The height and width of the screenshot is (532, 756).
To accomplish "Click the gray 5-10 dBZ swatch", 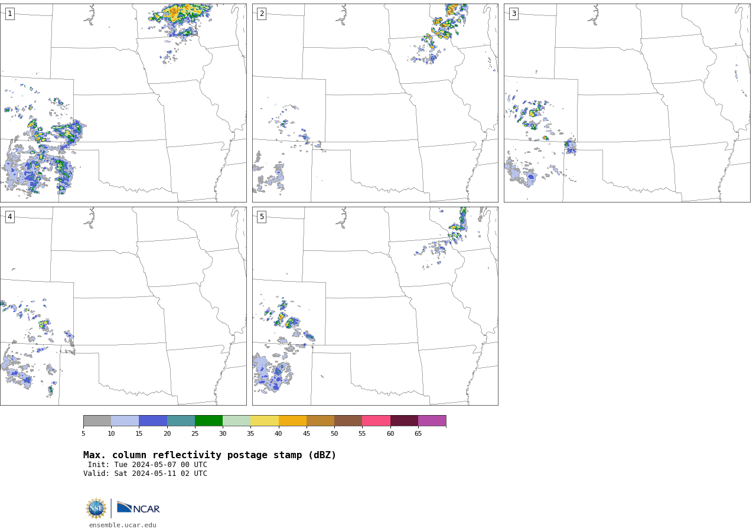I will click(x=97, y=420).
